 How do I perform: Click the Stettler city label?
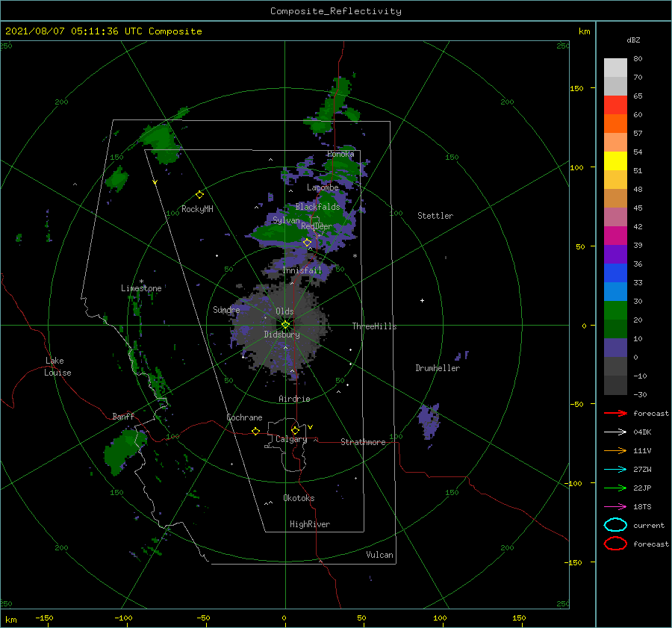(435, 216)
